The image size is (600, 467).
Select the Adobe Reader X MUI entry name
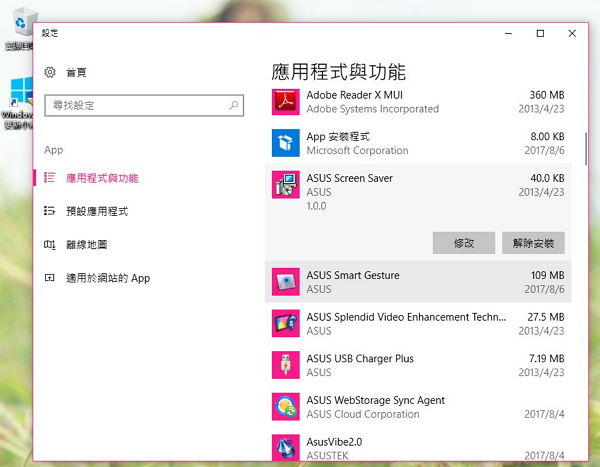[355, 95]
